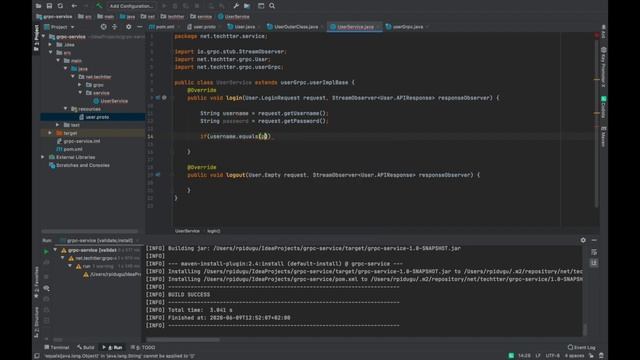Click the Project panel horizontal scrollbar
640x360 pixels.
point(90,231)
